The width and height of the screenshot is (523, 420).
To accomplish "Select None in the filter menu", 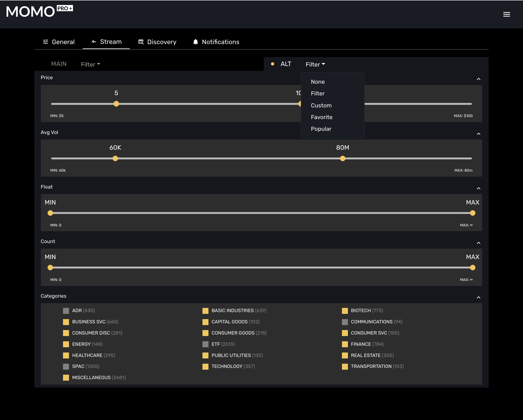I will point(318,82).
